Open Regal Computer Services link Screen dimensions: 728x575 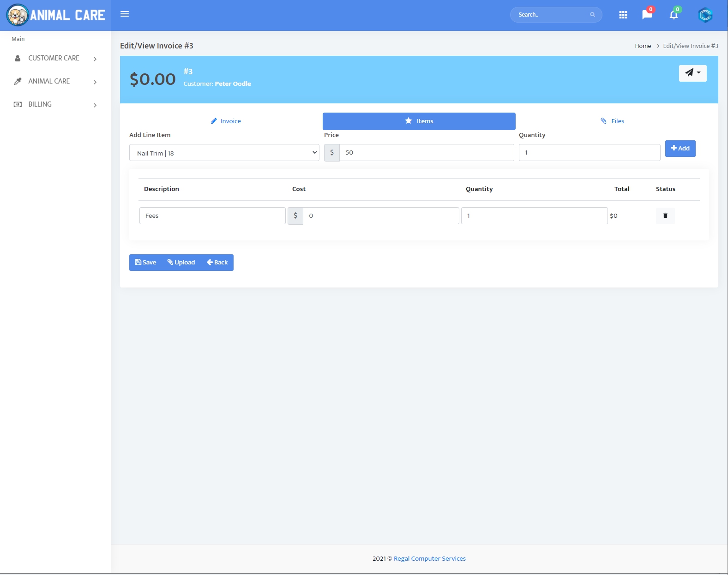coord(430,558)
